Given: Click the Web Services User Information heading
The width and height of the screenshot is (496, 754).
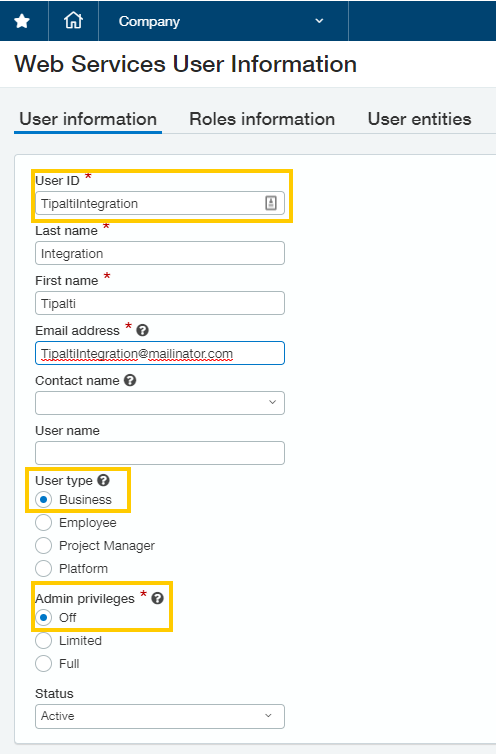Looking at the screenshot, I should 186,64.
